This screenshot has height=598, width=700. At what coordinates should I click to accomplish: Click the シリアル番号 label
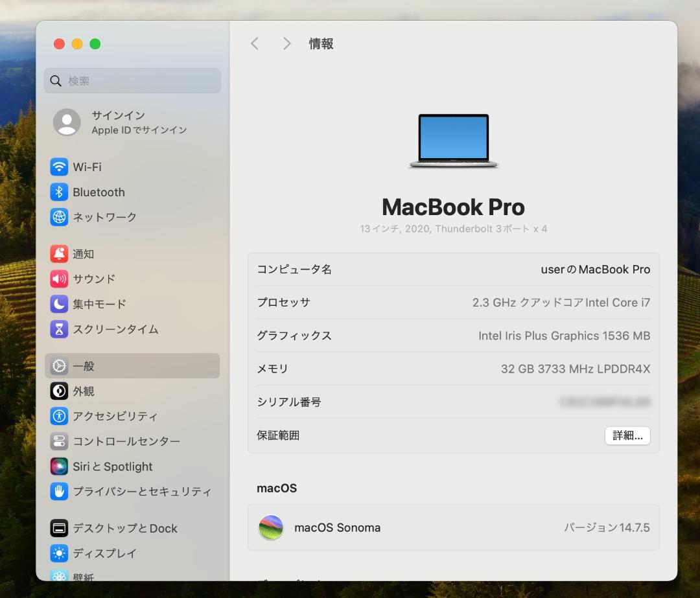point(289,402)
